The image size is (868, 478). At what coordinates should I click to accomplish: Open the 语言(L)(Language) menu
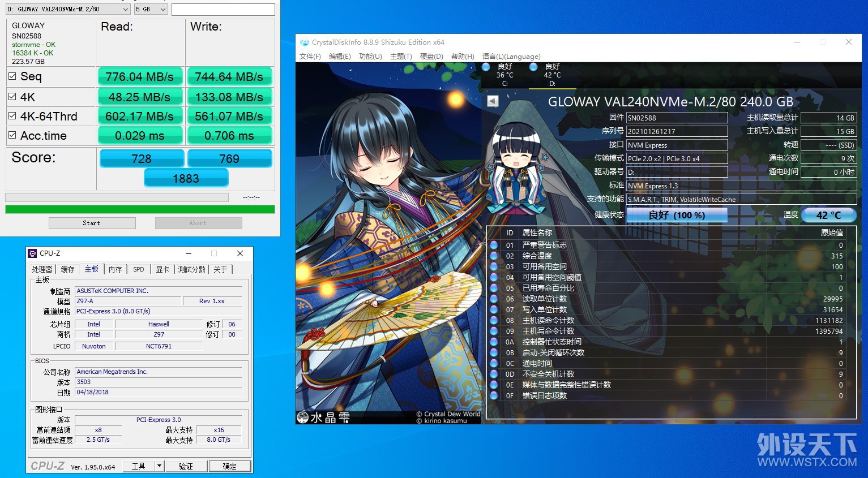tap(511, 57)
